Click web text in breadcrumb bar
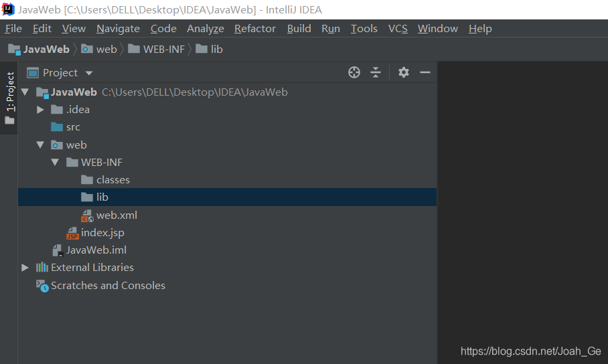The width and height of the screenshot is (608, 364). coord(106,50)
